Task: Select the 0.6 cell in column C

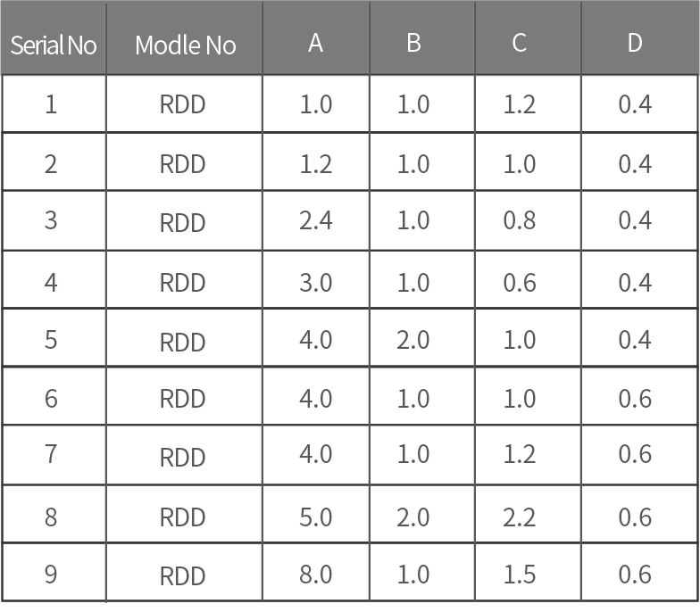Action: (x=520, y=282)
